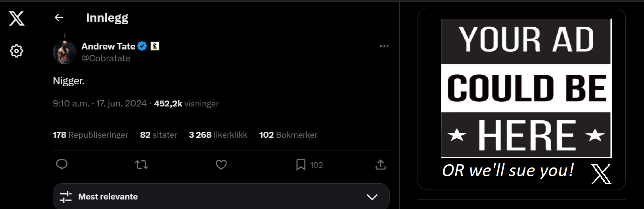Open the post author's profile avatar
The height and width of the screenshot is (209, 644).
click(x=65, y=52)
